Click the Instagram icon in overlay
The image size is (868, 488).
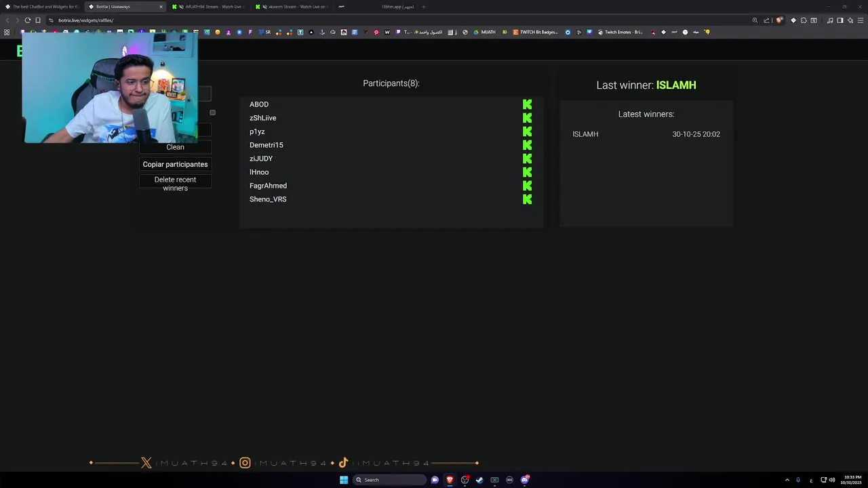coord(245,463)
